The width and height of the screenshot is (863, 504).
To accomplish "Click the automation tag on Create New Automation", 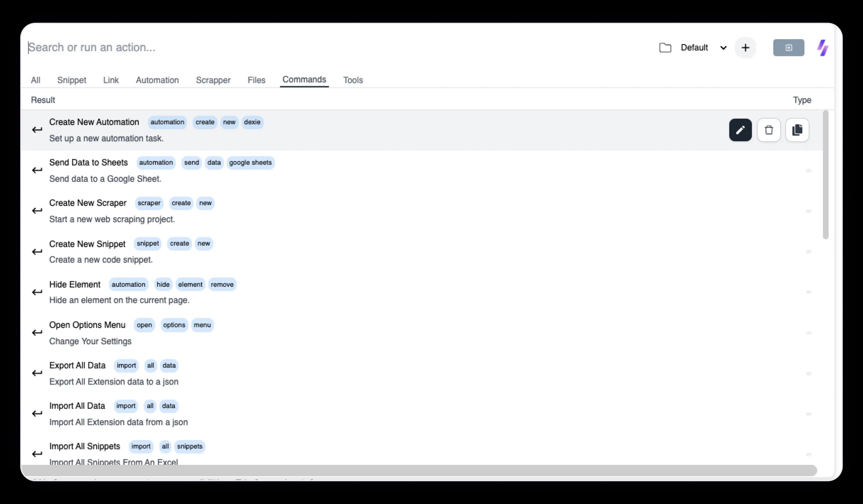I will [167, 122].
